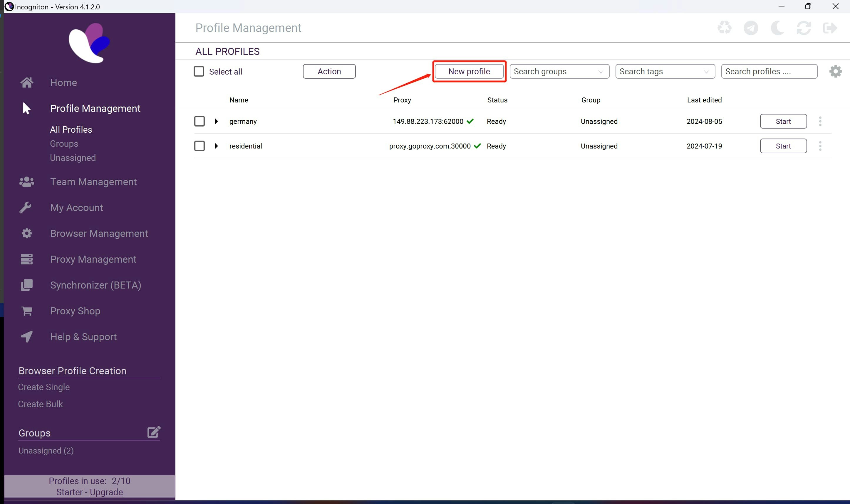The width and height of the screenshot is (850, 504).
Task: Open three-dot menu for residential profile
Action: tap(820, 146)
